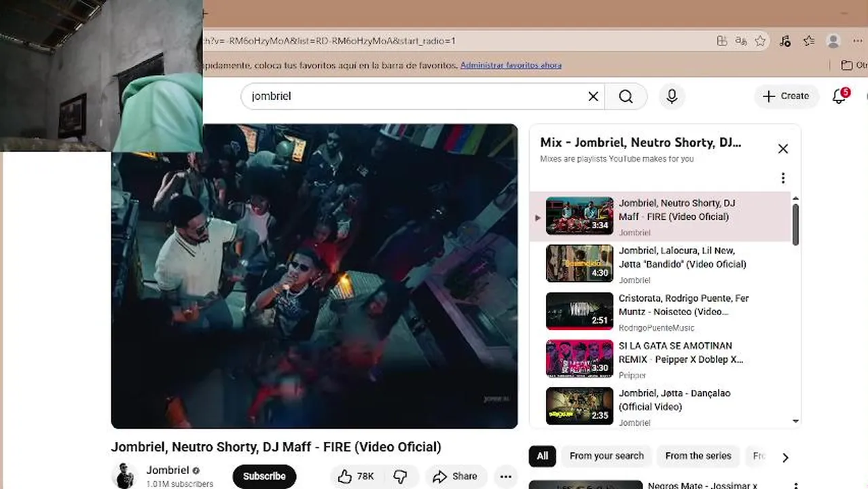
Task: Click the Cristorata, Rodrigo Puente title text
Action: (683, 305)
